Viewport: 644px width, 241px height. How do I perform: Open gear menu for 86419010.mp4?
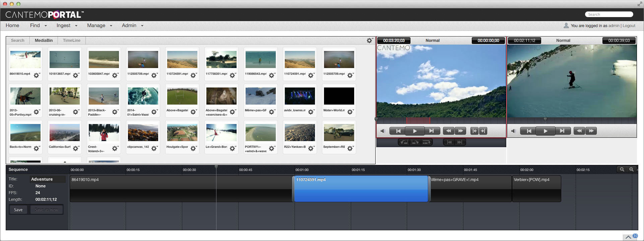tap(37, 75)
